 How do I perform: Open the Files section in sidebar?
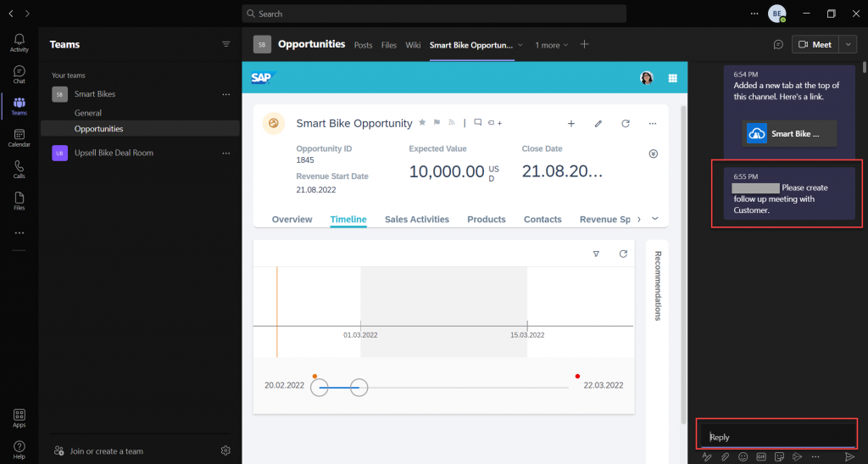click(x=19, y=201)
